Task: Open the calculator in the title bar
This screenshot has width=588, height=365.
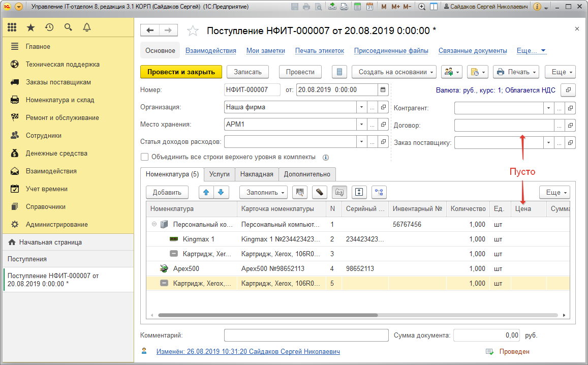Action: 357,7
